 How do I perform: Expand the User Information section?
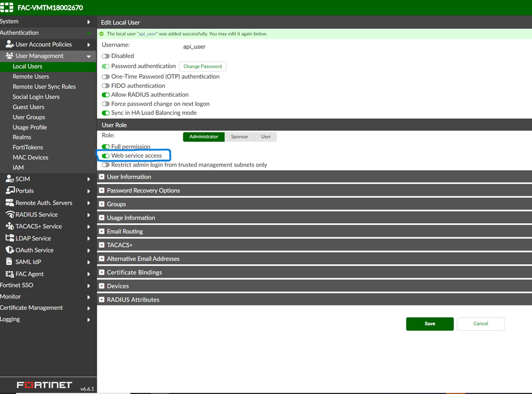coord(102,177)
